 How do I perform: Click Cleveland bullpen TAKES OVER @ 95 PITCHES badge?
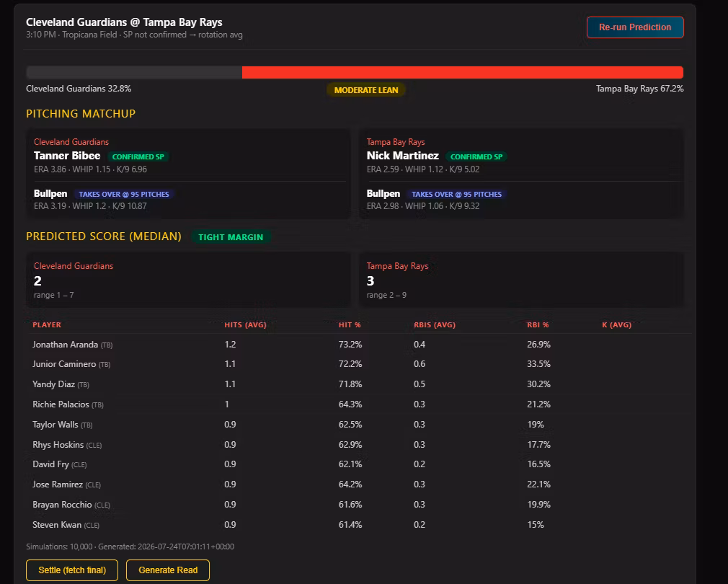[x=124, y=195]
